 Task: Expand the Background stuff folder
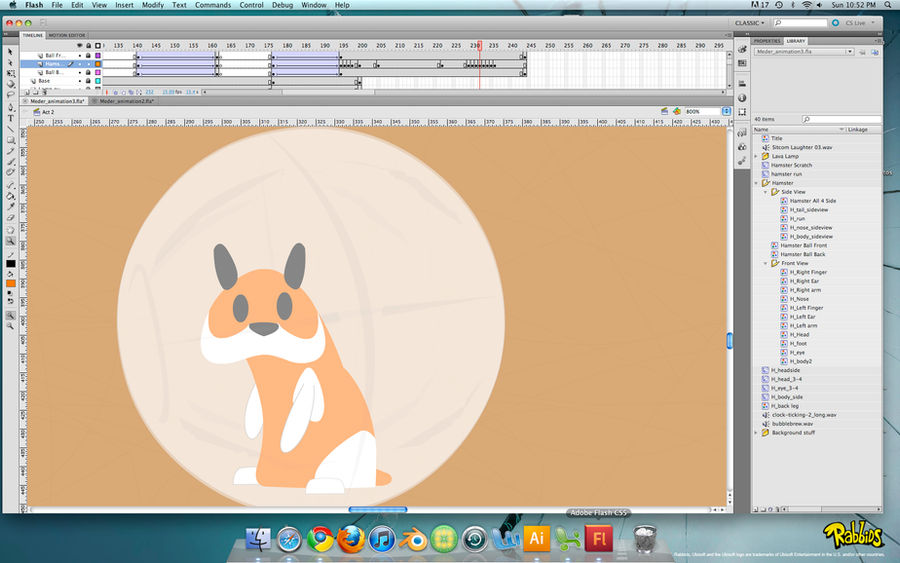[x=756, y=433]
